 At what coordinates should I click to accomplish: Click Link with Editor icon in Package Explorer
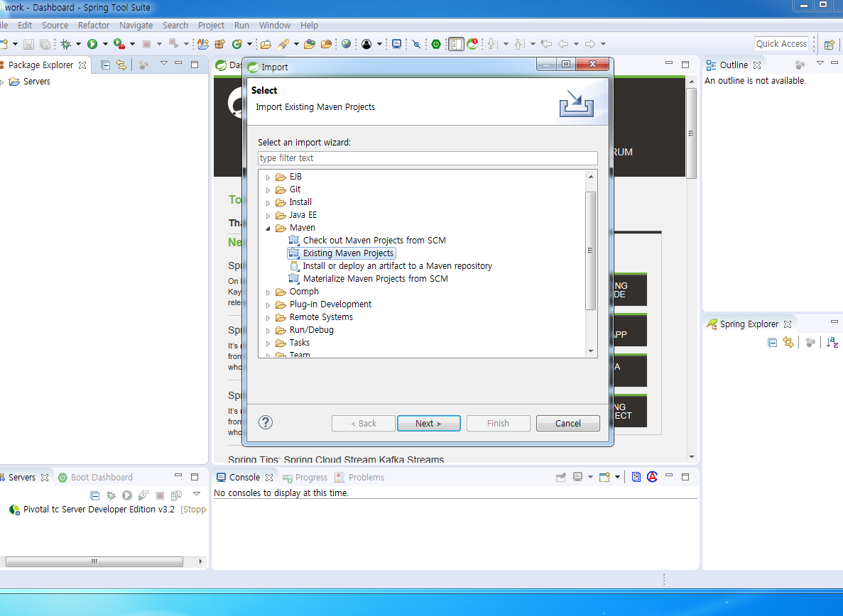tap(121, 65)
